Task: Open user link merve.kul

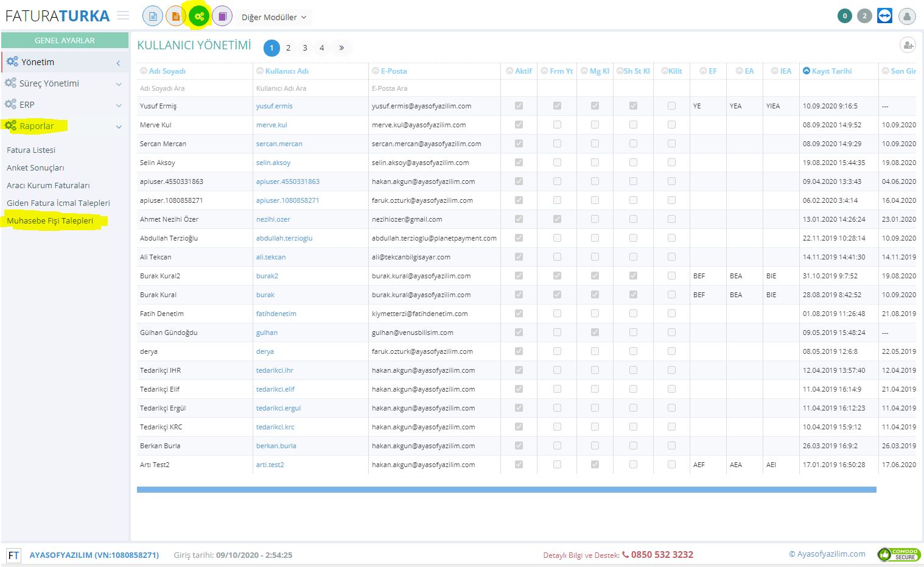Action: point(271,125)
